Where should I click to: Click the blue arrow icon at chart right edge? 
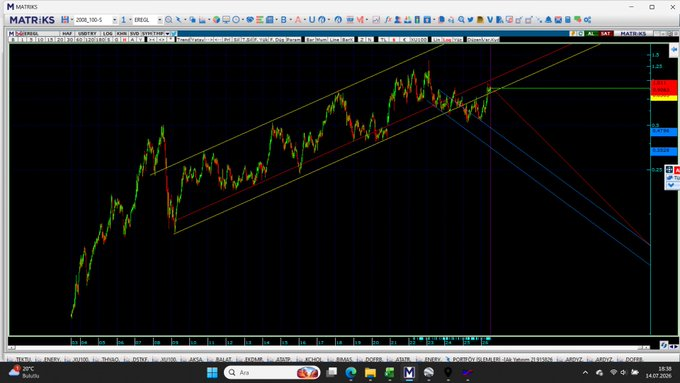coord(674,50)
